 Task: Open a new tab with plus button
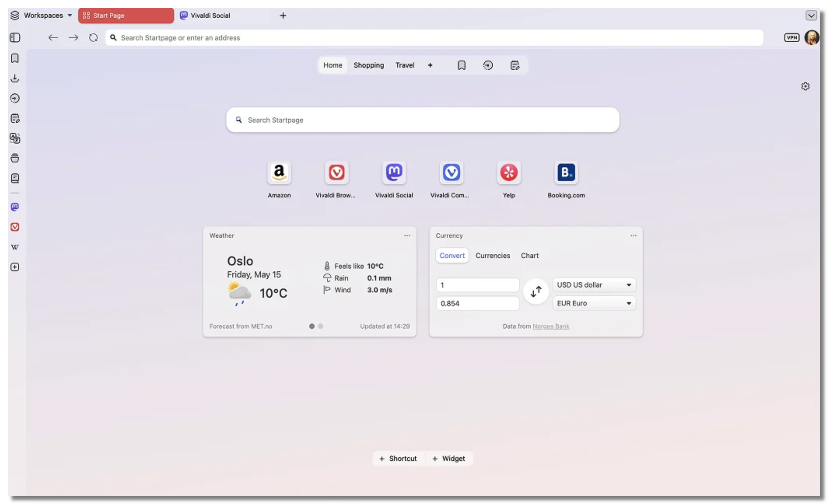[x=283, y=16]
